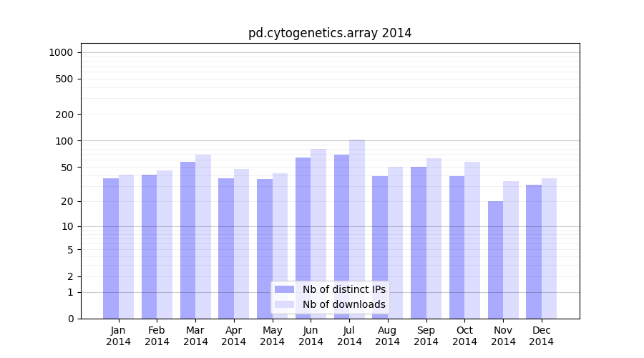Click the Feb 2014 x-axis label
Viewport: 644px width, 358px height.
(x=157, y=336)
